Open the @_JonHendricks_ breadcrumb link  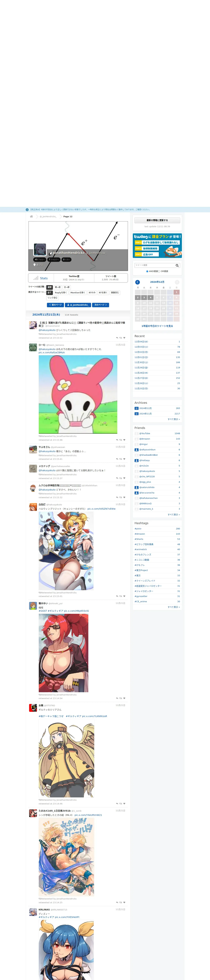point(48,216)
